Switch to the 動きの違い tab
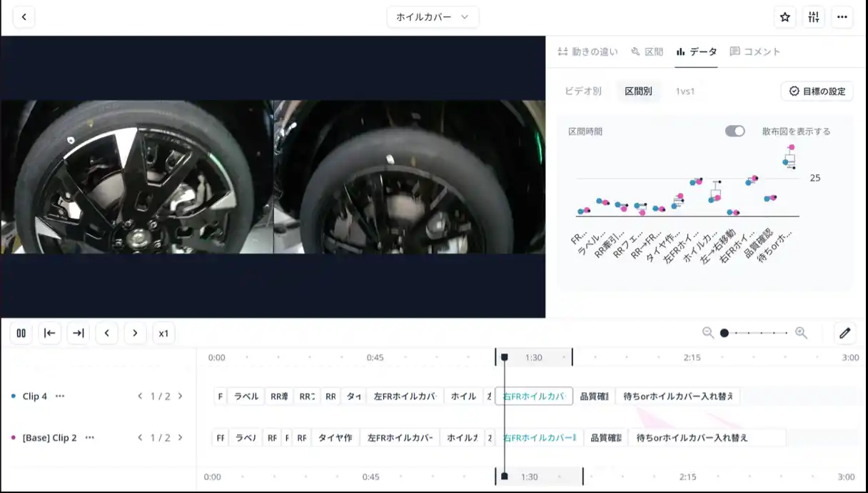Viewport: 868px width, 493px height. point(587,51)
